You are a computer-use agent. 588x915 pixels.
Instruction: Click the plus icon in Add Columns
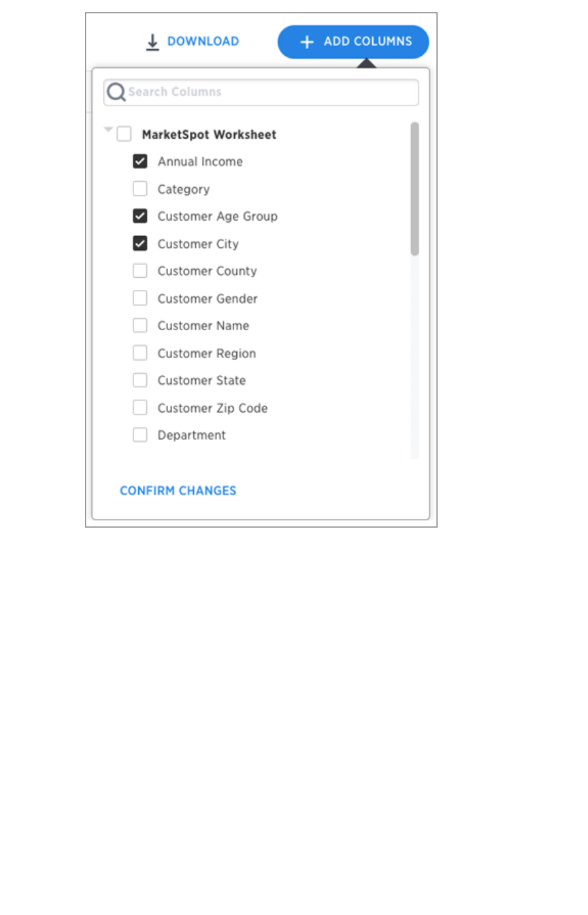[x=307, y=42]
